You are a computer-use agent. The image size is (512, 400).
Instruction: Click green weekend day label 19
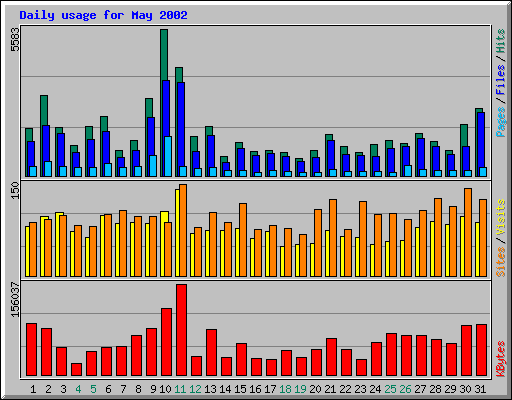(300, 389)
